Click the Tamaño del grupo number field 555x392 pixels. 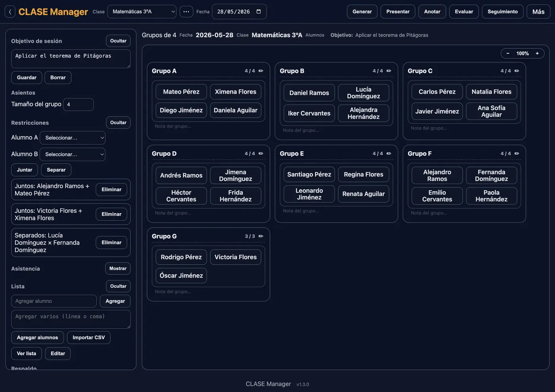tap(78, 105)
